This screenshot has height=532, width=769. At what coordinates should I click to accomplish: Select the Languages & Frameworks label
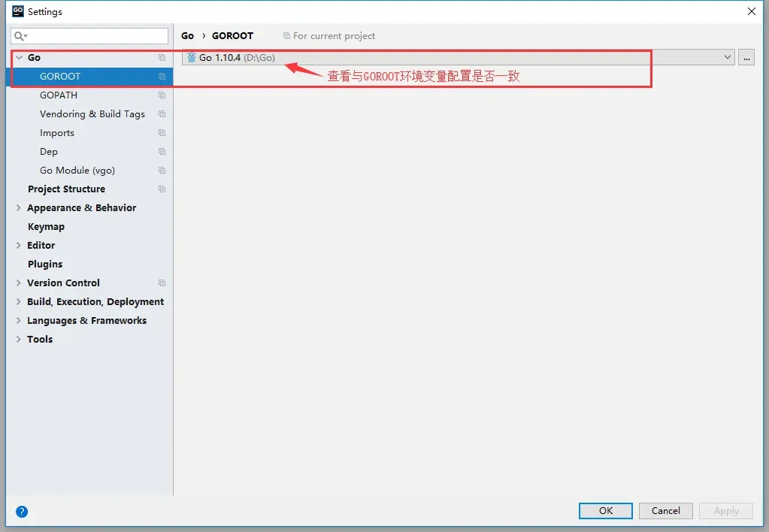tap(86, 320)
